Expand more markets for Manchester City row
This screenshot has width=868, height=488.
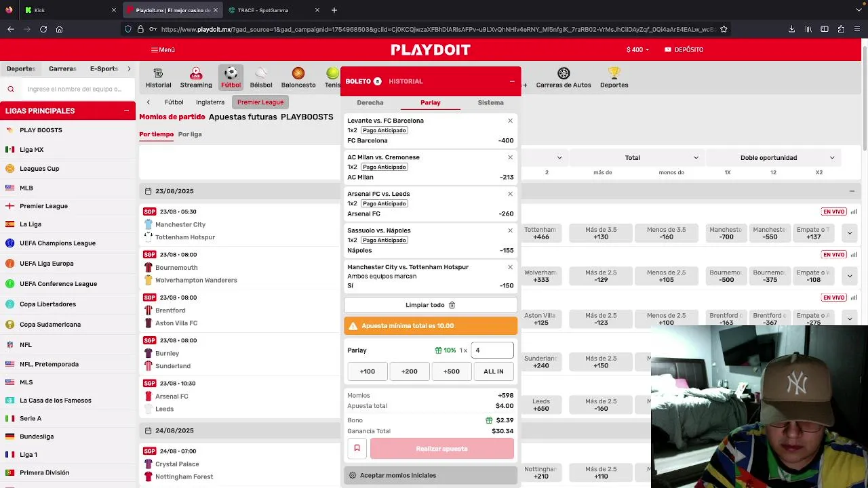pos(850,233)
